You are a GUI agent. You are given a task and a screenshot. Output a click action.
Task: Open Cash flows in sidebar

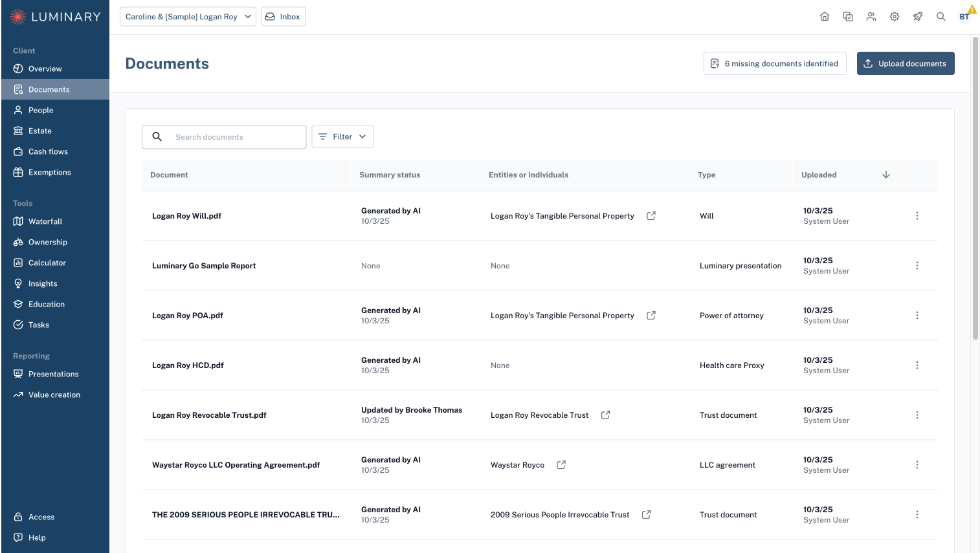[x=55, y=151]
